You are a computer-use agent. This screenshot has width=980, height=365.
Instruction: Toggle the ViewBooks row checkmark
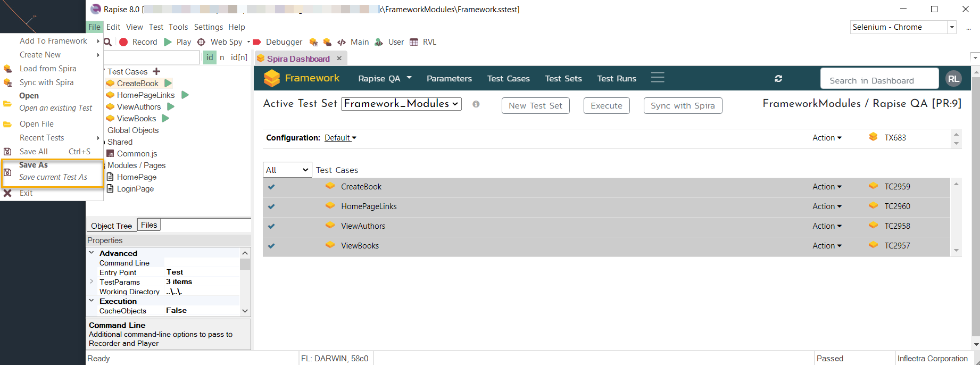tap(271, 246)
